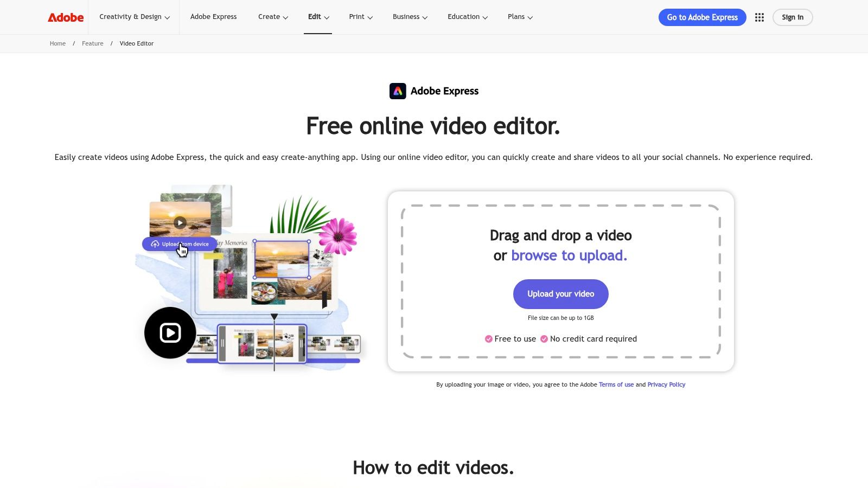The image size is (868, 488).
Task: Click the Adobe Express app icon
Action: 398,91
